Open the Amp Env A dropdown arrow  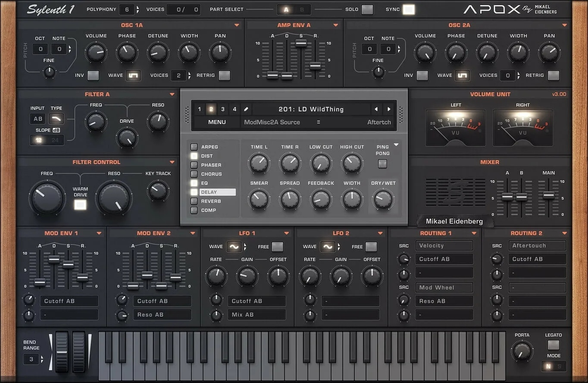336,25
